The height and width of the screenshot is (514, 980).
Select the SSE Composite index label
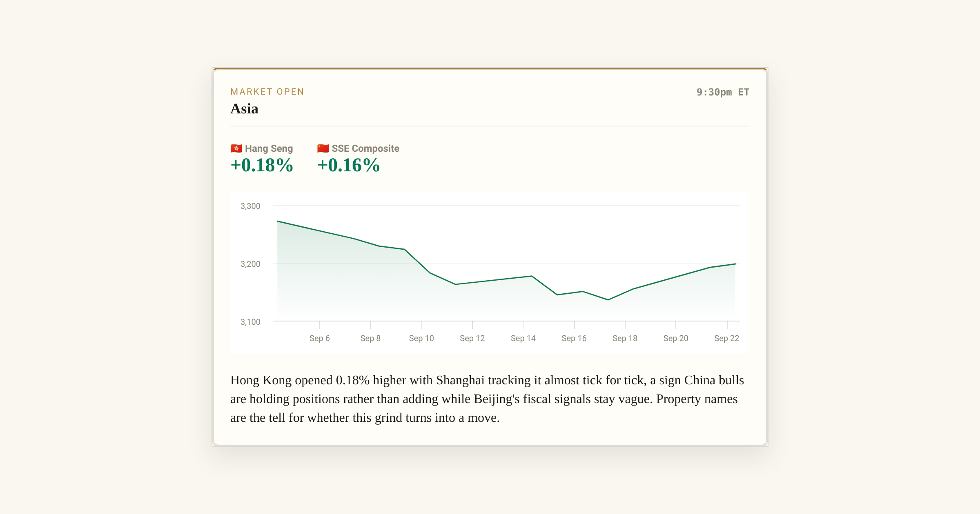click(365, 148)
